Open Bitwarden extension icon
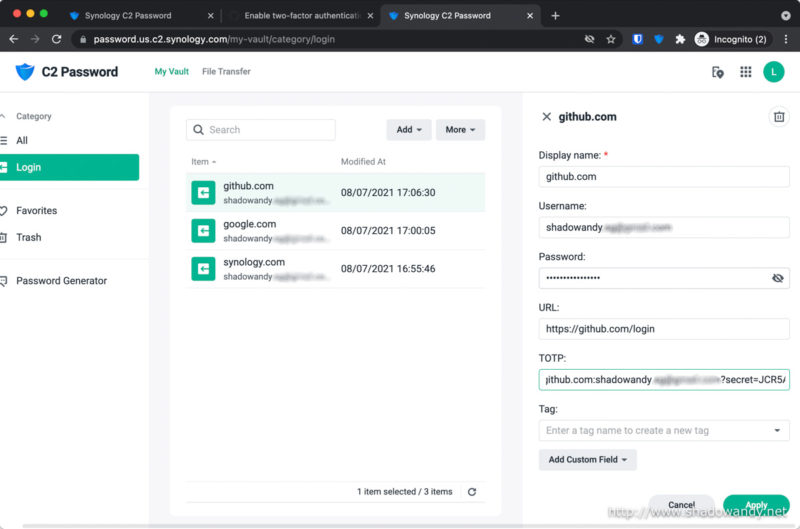This screenshot has height=529, width=800. pyautogui.click(x=637, y=39)
